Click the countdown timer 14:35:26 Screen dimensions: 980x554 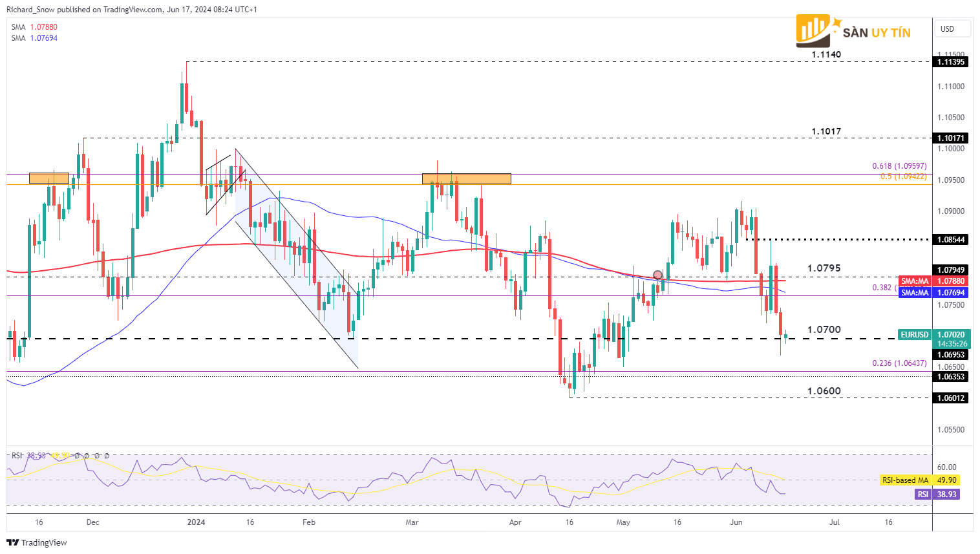(951, 344)
